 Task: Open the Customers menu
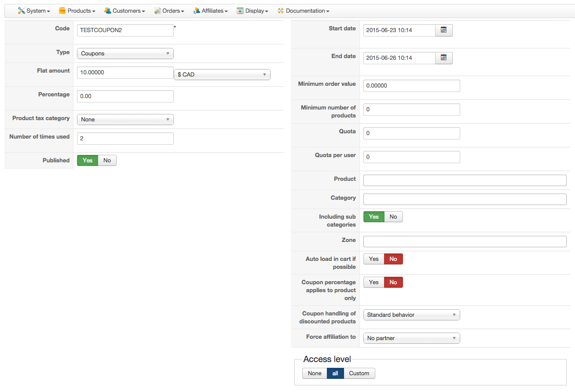pos(125,11)
